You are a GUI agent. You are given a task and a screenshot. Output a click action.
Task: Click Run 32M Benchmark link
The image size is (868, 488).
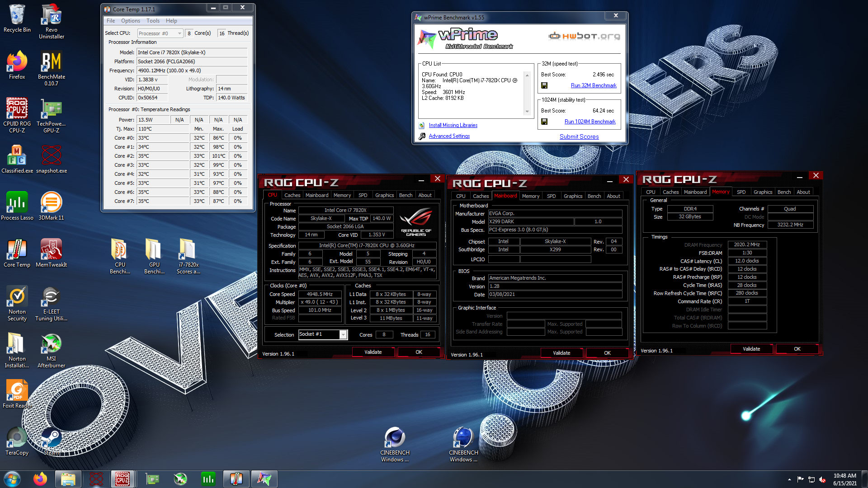(x=594, y=85)
